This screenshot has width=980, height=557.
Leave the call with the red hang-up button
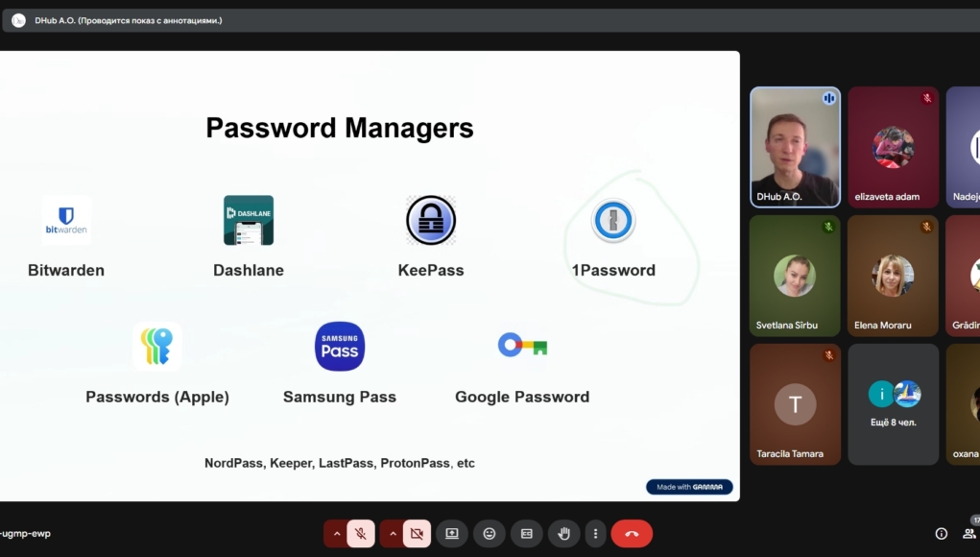click(632, 533)
